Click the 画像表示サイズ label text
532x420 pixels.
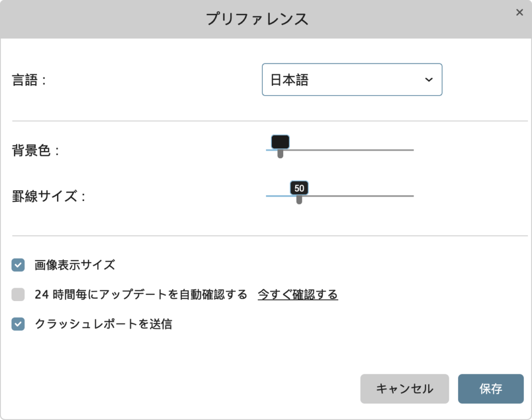pos(75,265)
